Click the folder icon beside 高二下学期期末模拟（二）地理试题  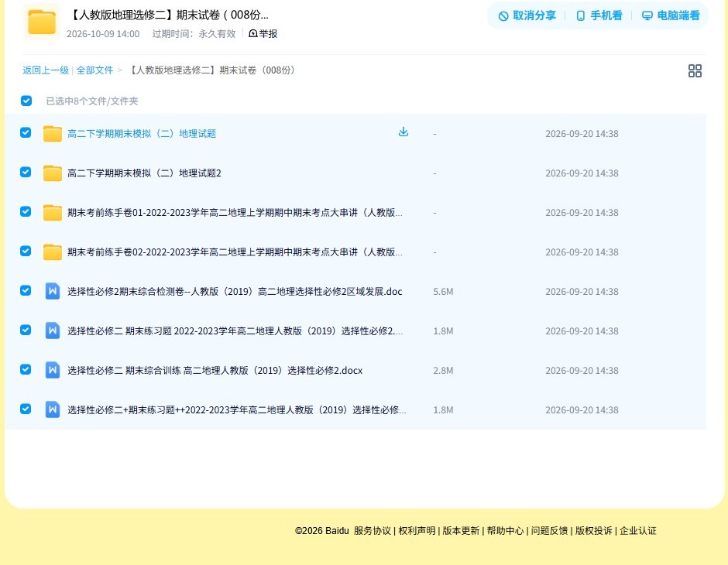[x=53, y=133]
